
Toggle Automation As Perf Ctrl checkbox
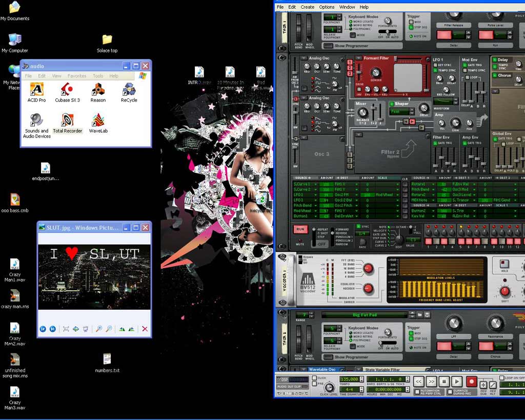pyautogui.click(x=417, y=391)
